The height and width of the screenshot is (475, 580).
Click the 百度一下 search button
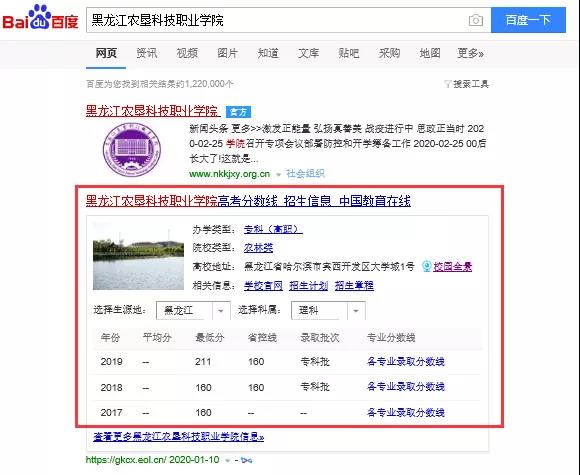(528, 20)
